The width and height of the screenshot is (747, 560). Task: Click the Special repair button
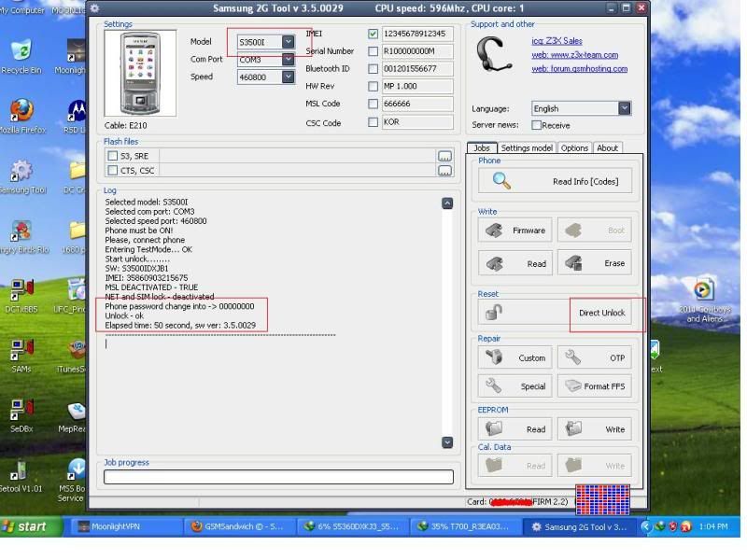(515, 386)
